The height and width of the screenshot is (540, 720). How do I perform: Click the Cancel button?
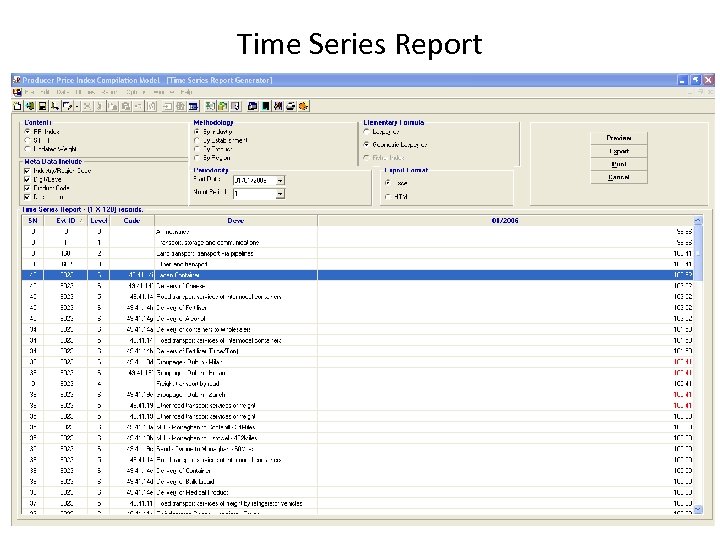click(619, 177)
